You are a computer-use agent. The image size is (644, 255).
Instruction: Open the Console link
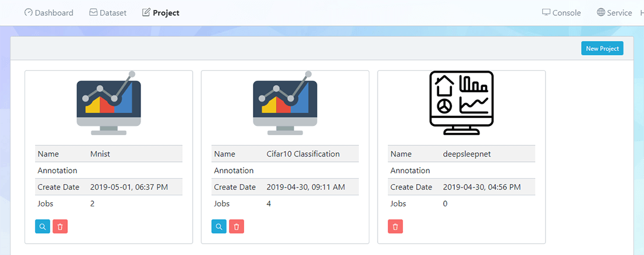click(x=561, y=13)
